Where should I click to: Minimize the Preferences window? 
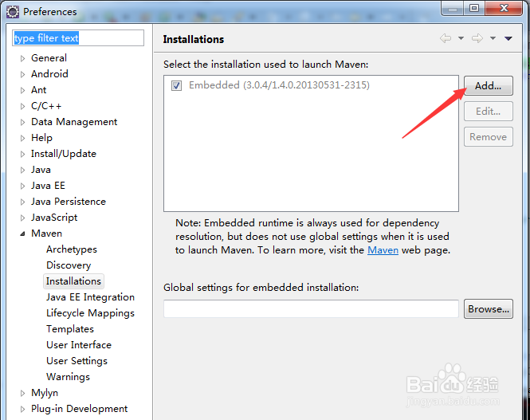tap(453, 9)
